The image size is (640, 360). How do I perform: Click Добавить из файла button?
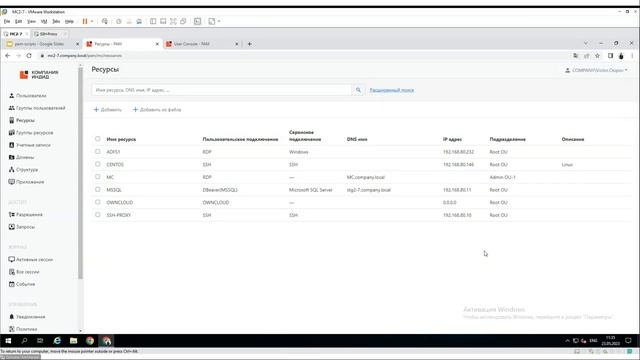click(x=157, y=109)
